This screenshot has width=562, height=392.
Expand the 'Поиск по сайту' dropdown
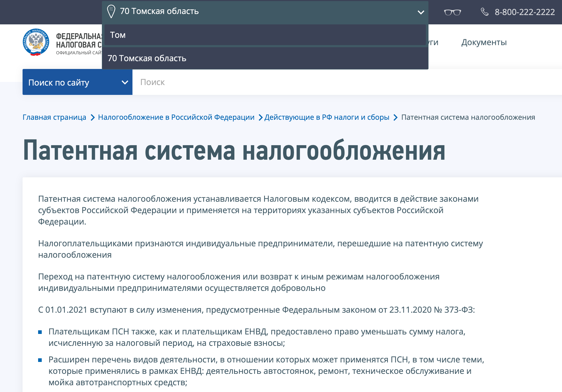(77, 82)
